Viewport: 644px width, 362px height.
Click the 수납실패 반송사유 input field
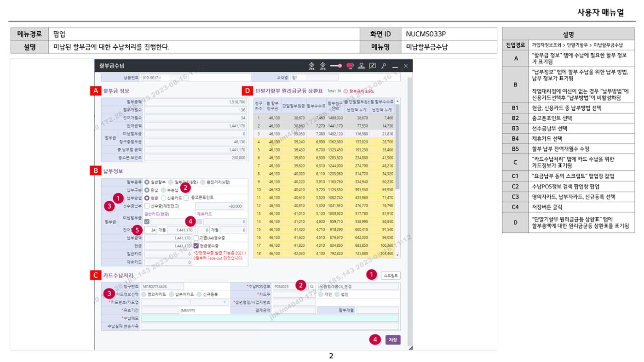[270, 326]
